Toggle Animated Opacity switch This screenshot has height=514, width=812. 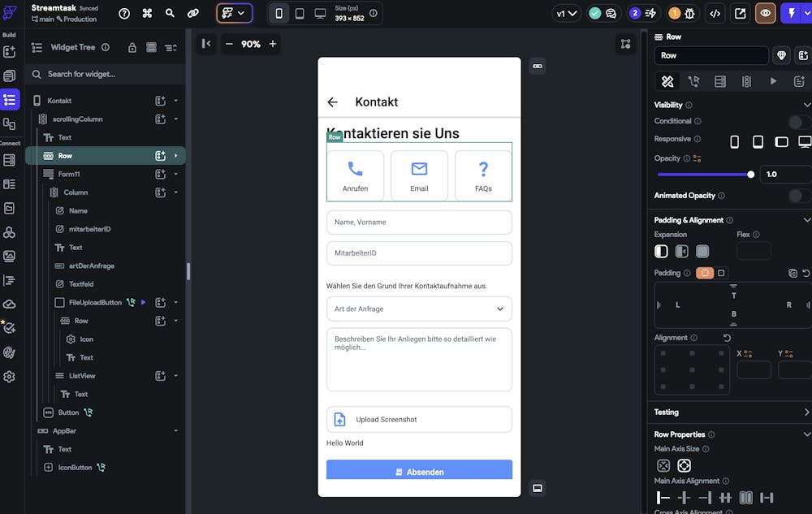pos(800,196)
